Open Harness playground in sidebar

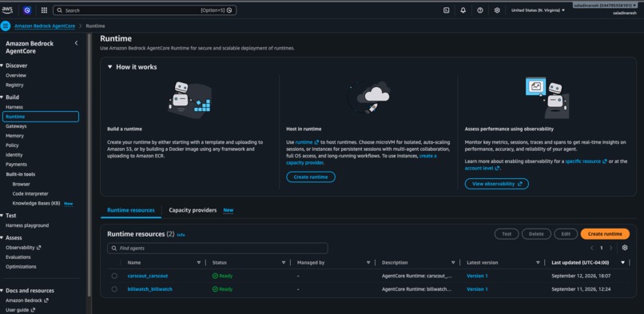(27, 225)
